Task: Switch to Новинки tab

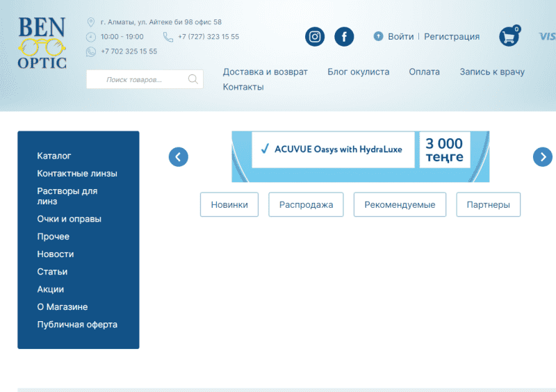Action: click(x=229, y=205)
